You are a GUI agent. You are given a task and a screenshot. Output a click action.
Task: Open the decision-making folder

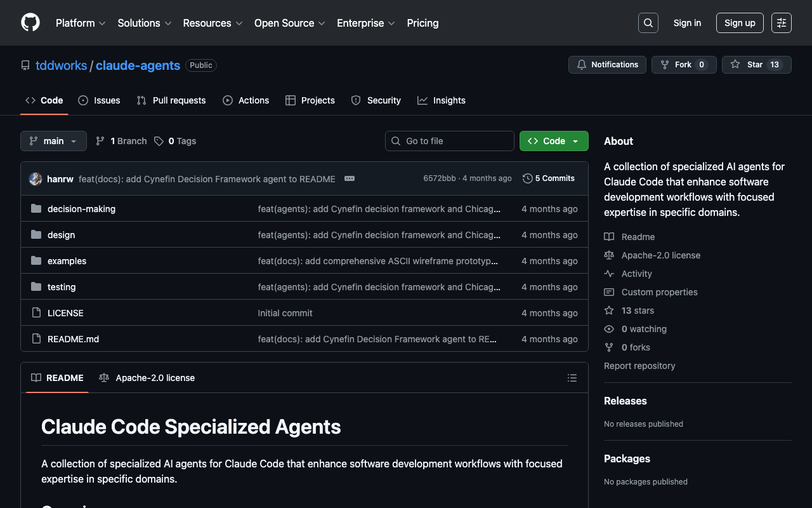click(x=81, y=209)
